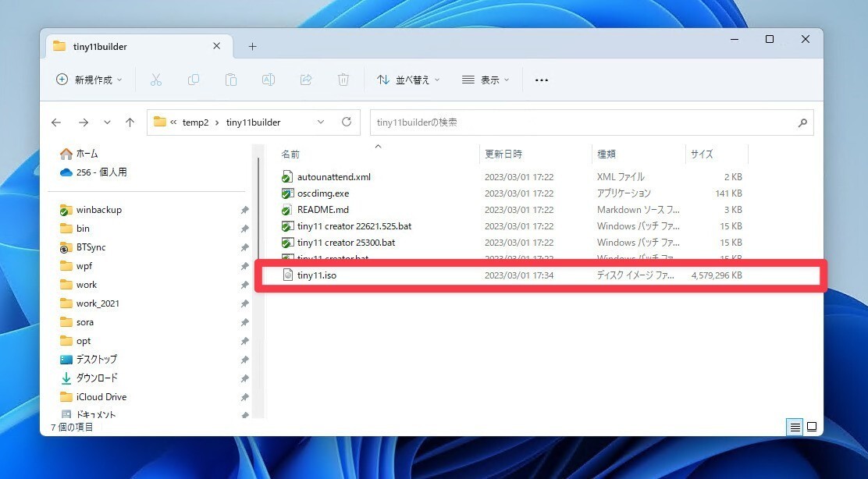The width and height of the screenshot is (868, 479).
Task: Navigate up one folder level
Action: coord(130,122)
